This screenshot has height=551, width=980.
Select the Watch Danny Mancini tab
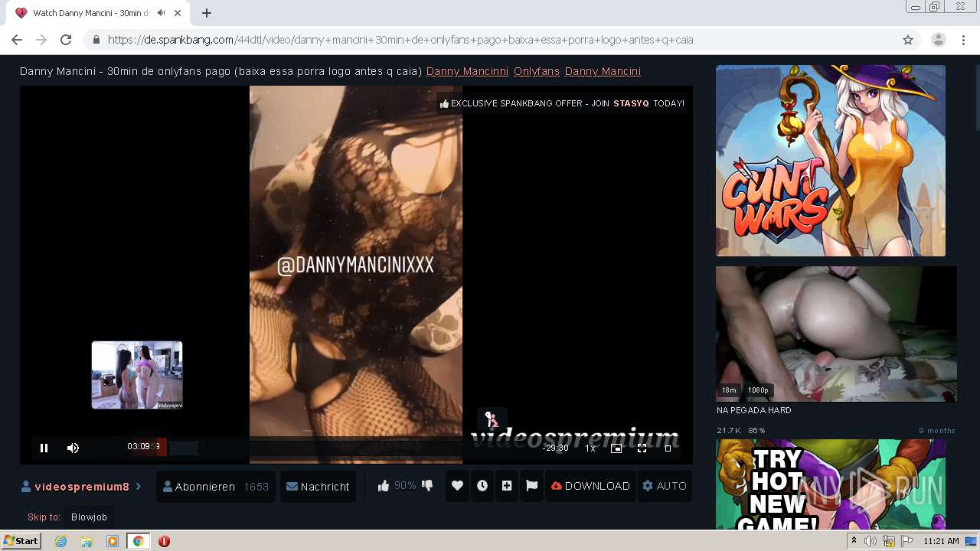(98, 13)
